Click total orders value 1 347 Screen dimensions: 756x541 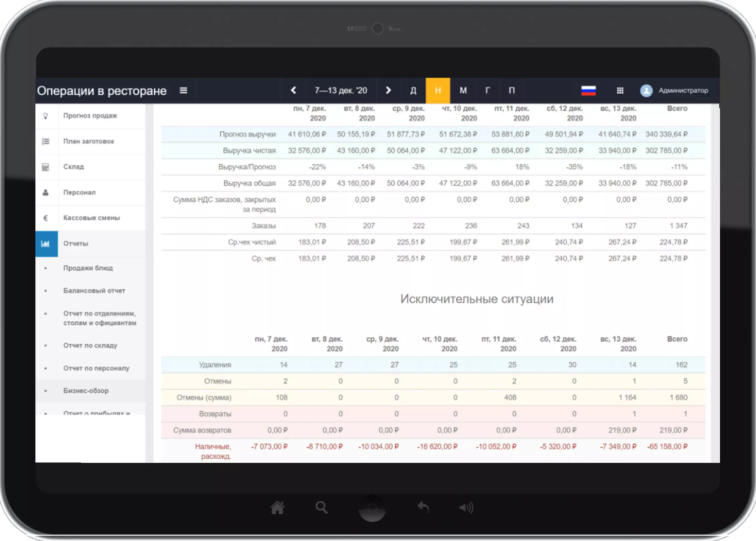(x=679, y=226)
